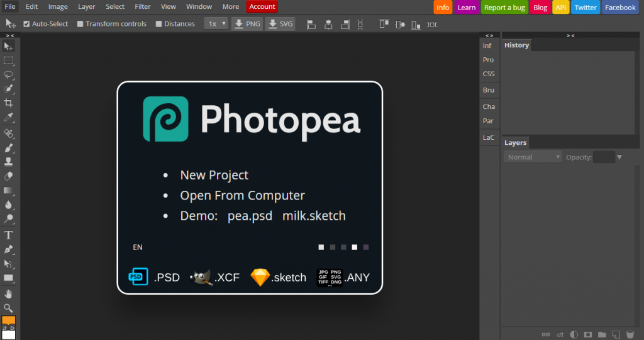Switch to the History tab
The image size is (644, 340).
[x=517, y=45]
